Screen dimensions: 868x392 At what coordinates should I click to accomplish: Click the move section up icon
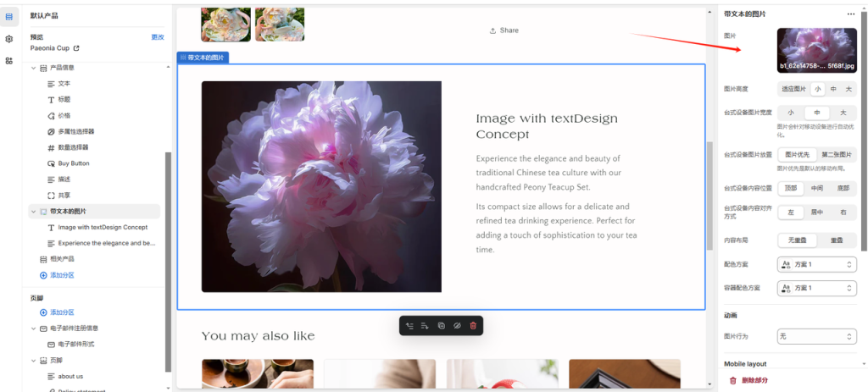(x=410, y=325)
